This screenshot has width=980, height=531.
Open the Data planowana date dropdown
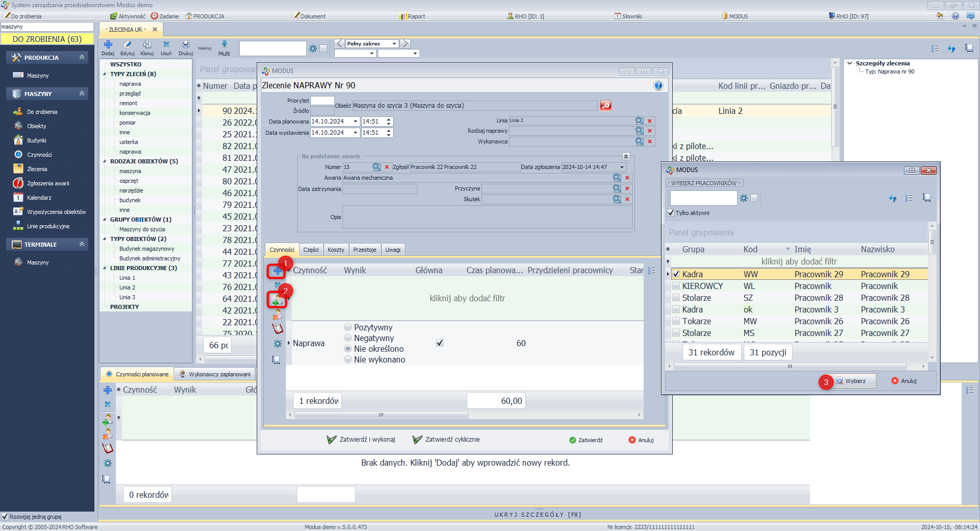(x=355, y=122)
